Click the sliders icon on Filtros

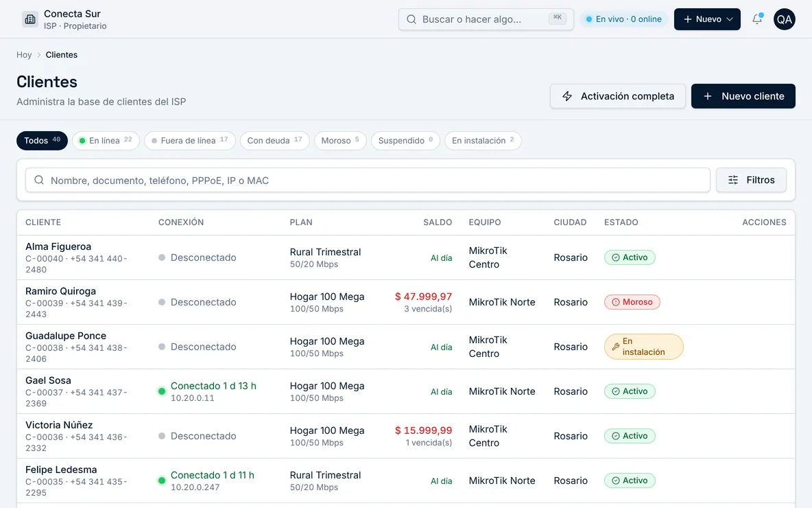[732, 180]
